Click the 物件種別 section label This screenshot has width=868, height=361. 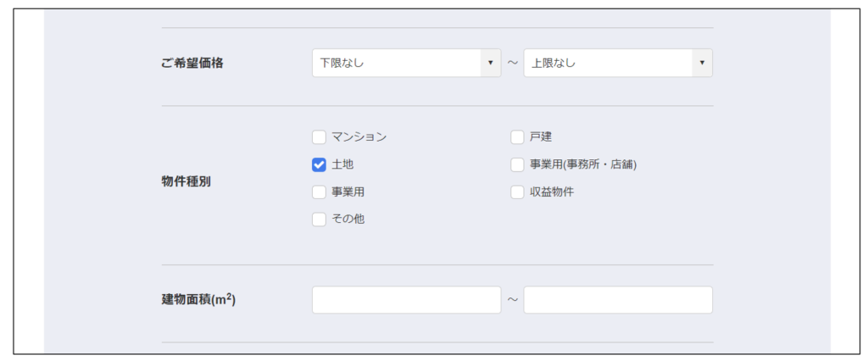click(x=186, y=181)
